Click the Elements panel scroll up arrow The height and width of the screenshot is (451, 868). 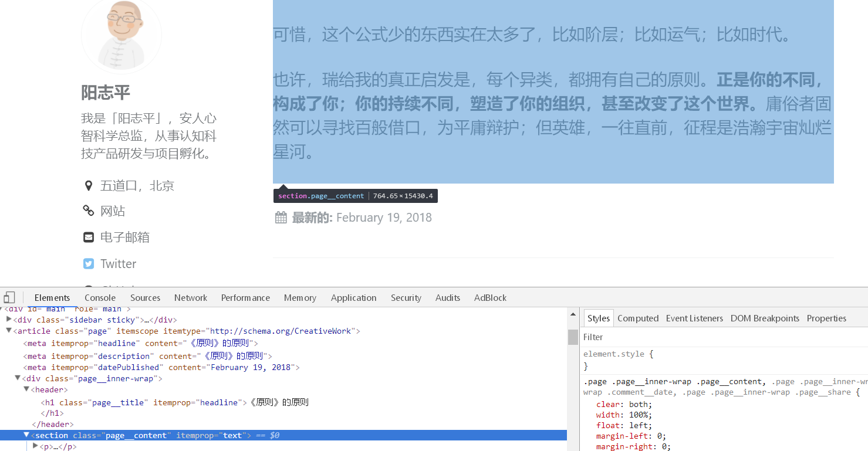pos(573,314)
